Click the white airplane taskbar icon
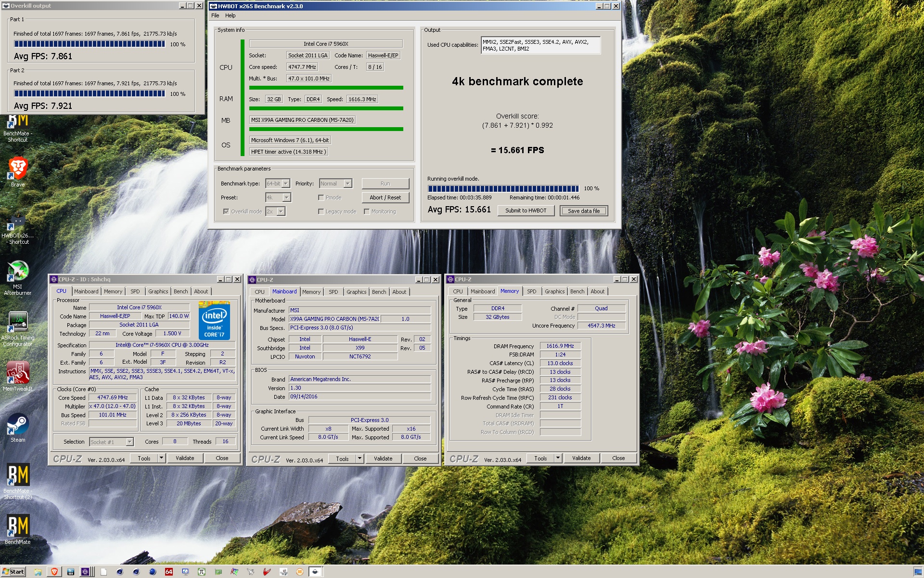924x578 pixels. (x=251, y=572)
